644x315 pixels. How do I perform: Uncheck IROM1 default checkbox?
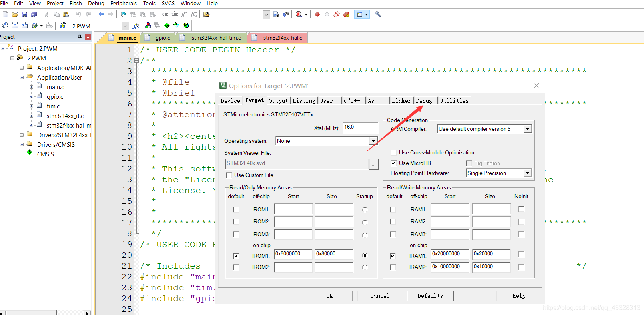coord(236,255)
